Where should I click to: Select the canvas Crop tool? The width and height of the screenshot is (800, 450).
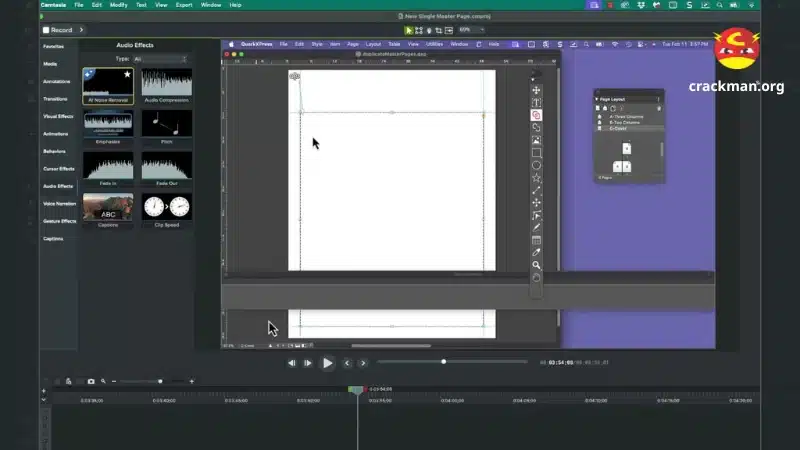438,30
